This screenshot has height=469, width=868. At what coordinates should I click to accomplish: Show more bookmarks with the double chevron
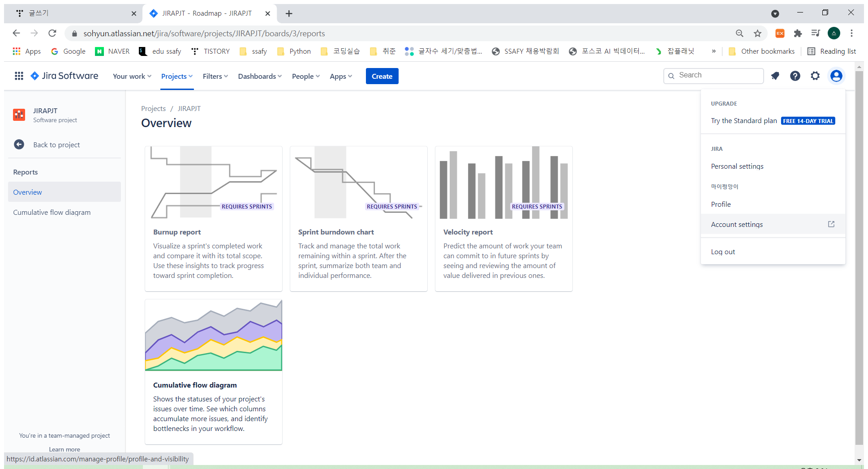pyautogui.click(x=713, y=51)
